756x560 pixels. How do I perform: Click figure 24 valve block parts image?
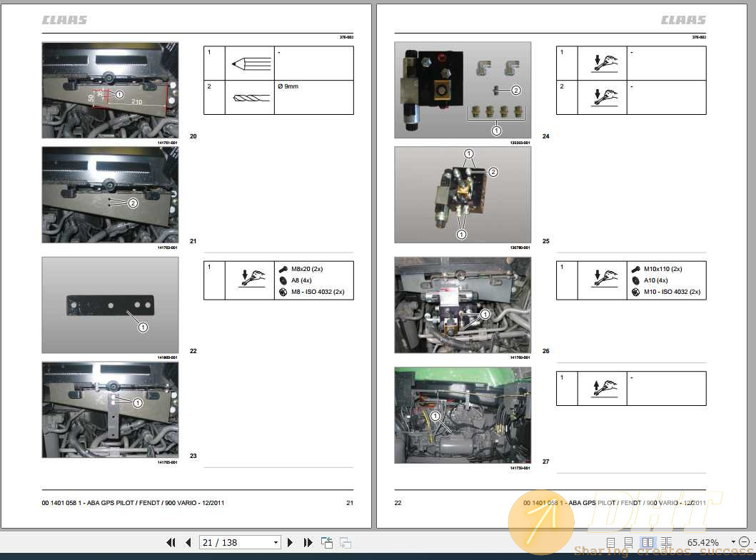click(x=463, y=90)
